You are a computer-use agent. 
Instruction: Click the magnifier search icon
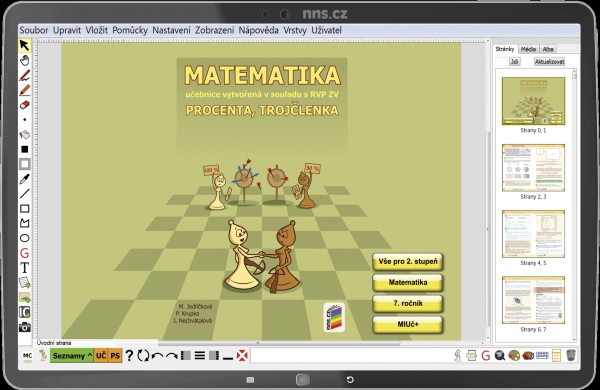500,356
